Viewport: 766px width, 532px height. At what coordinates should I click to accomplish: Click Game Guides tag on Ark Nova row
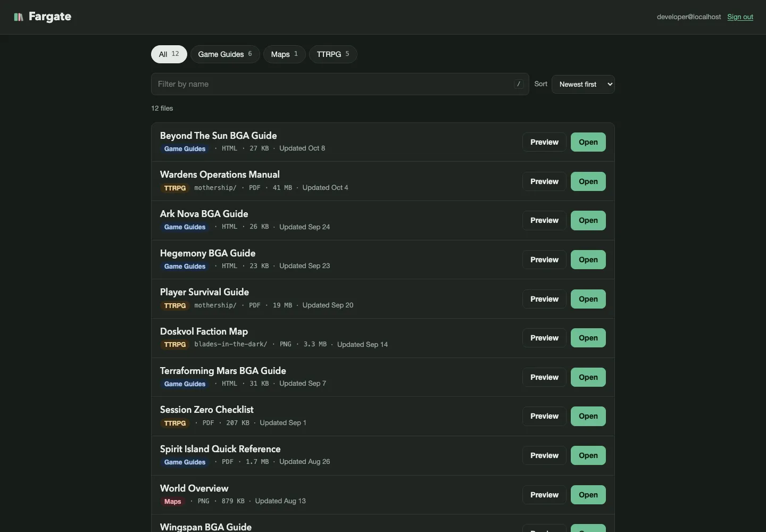185,227
